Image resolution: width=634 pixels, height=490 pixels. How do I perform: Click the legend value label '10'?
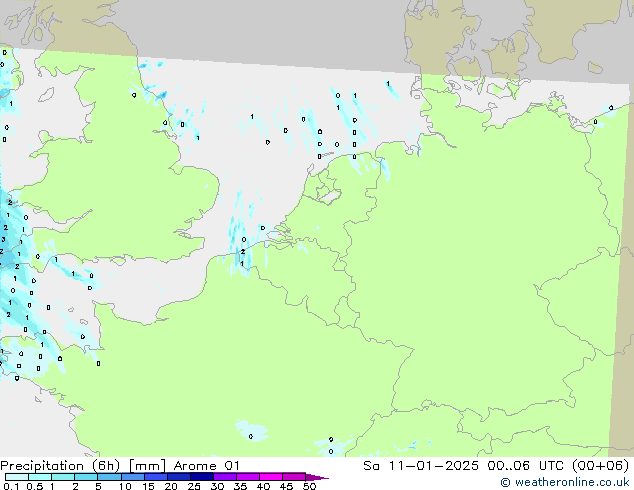[125, 486]
